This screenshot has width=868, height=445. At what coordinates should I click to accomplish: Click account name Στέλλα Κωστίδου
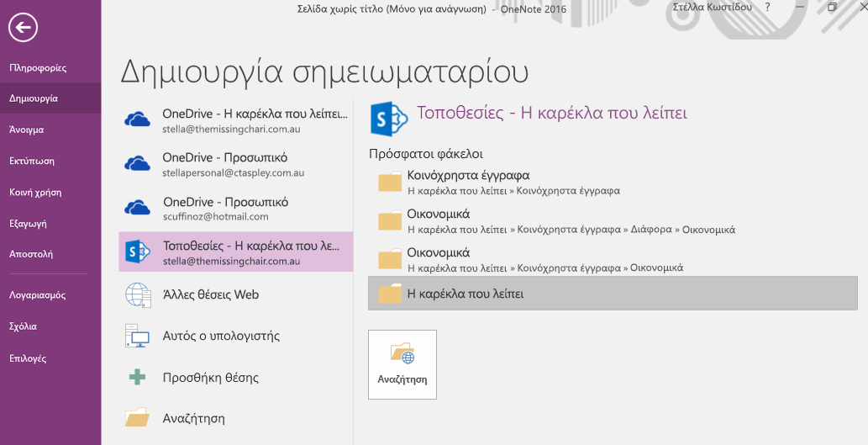(713, 8)
